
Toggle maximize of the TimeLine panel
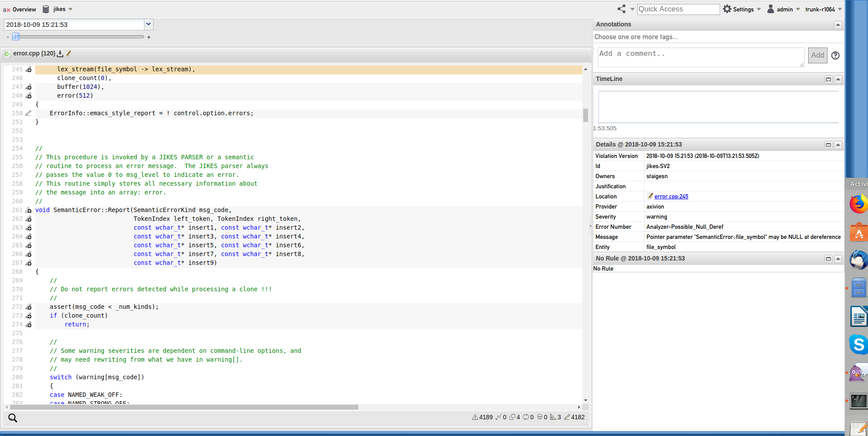point(828,79)
